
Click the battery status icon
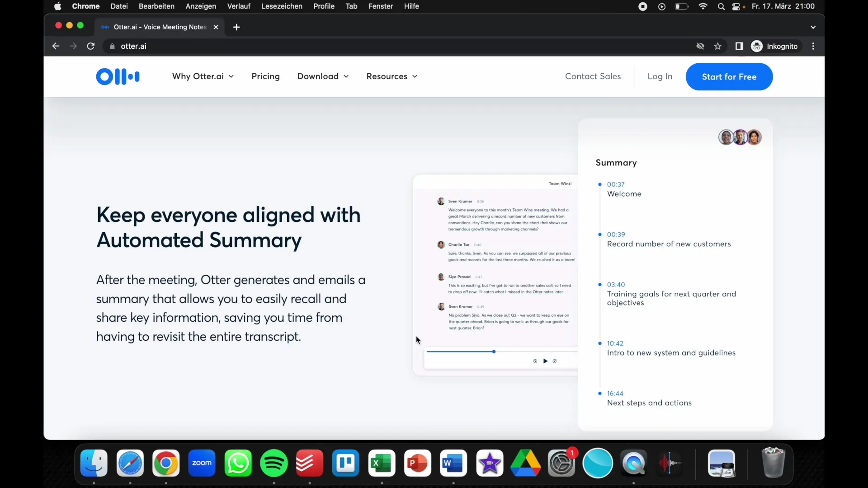tap(681, 6)
